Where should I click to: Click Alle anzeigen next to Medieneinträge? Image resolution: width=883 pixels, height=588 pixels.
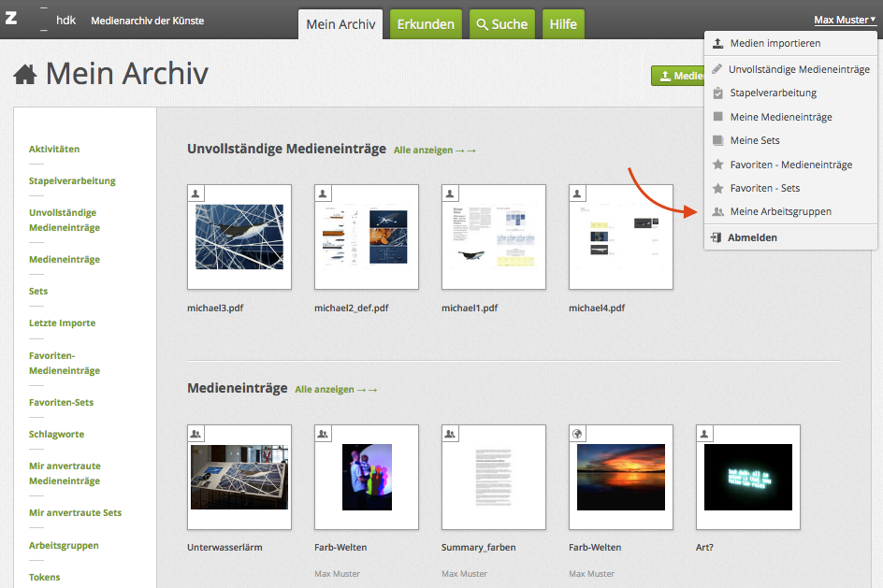pos(336,389)
